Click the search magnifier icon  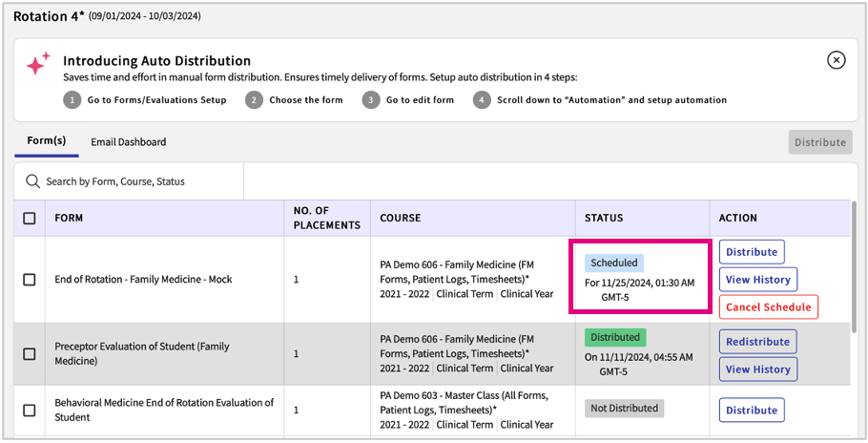[32, 181]
